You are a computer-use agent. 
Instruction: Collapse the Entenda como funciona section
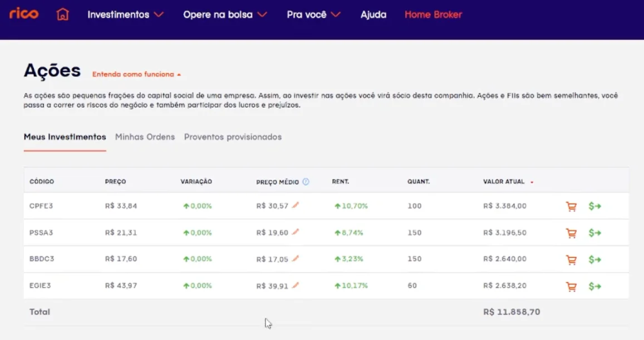tap(136, 74)
